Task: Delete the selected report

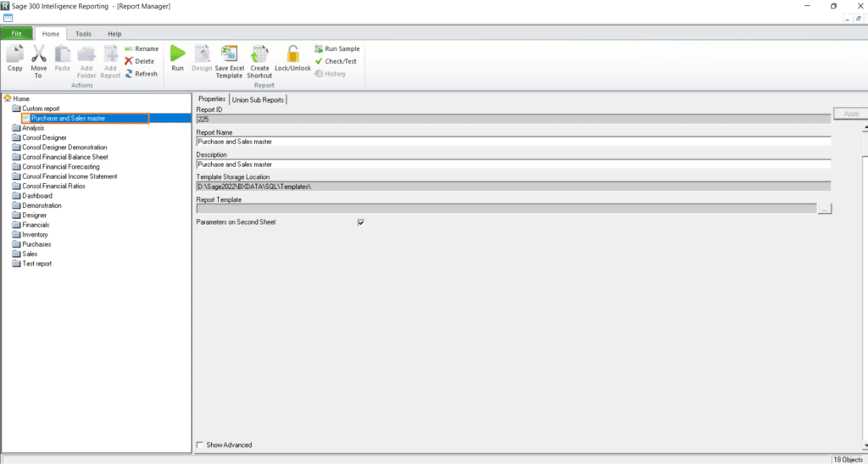Action: point(140,61)
